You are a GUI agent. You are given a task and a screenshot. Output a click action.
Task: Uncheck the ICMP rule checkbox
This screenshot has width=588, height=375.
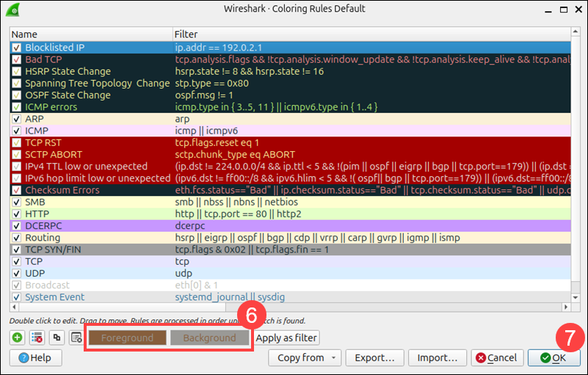point(16,131)
